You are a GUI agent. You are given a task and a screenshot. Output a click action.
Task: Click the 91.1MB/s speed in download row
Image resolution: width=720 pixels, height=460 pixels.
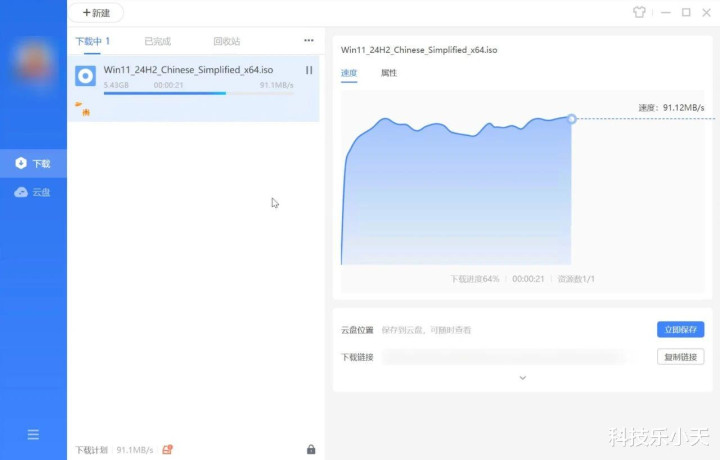(276, 85)
